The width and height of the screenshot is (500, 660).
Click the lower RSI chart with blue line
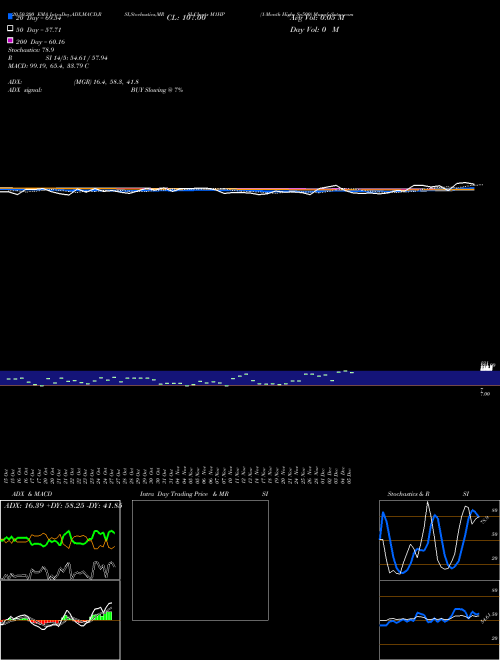tap(439, 620)
